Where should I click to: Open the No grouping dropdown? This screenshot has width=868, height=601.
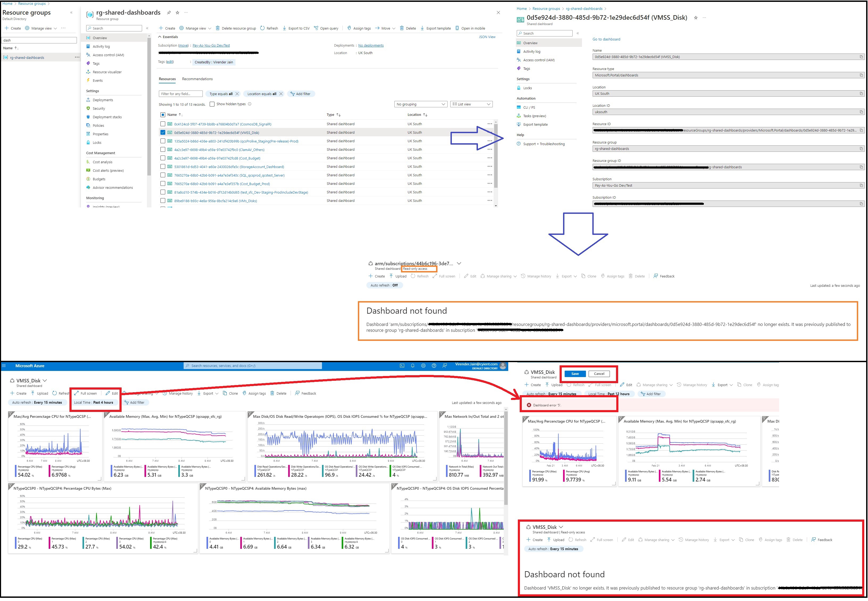point(421,104)
